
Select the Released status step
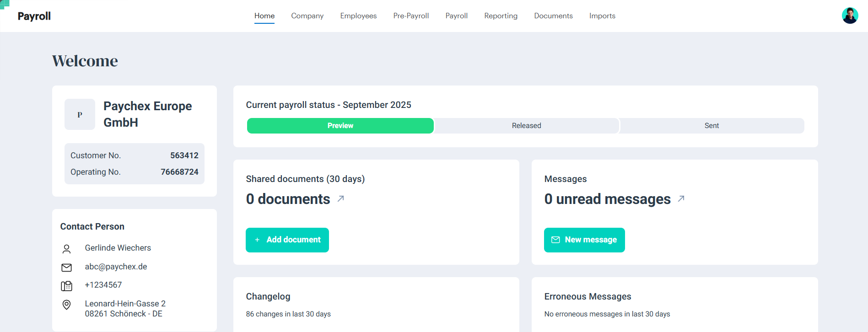click(526, 126)
